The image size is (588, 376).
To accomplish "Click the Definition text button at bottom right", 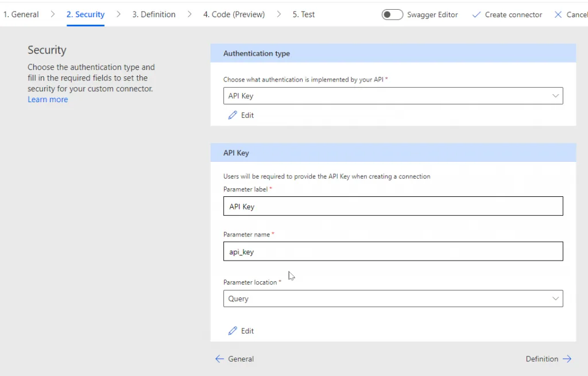I will [x=541, y=359].
